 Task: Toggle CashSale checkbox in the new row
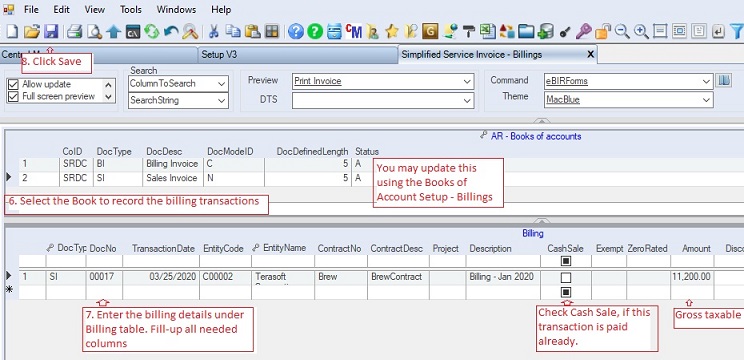coord(566,292)
